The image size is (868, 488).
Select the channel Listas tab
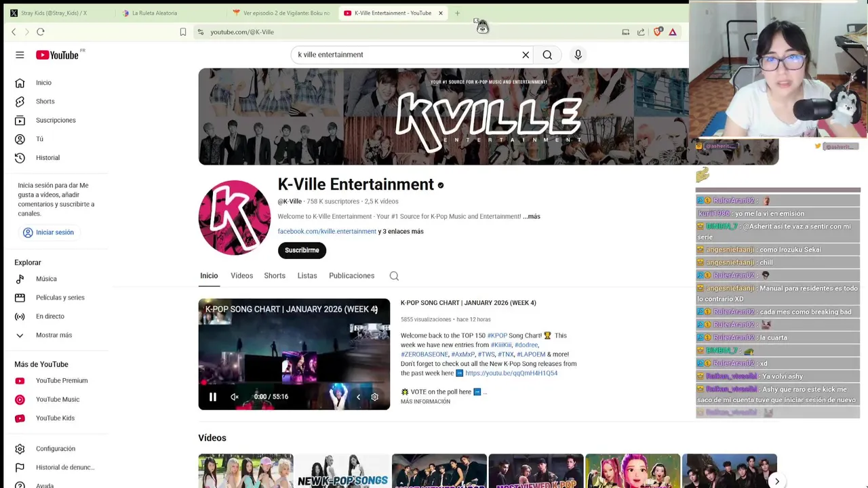(307, 276)
